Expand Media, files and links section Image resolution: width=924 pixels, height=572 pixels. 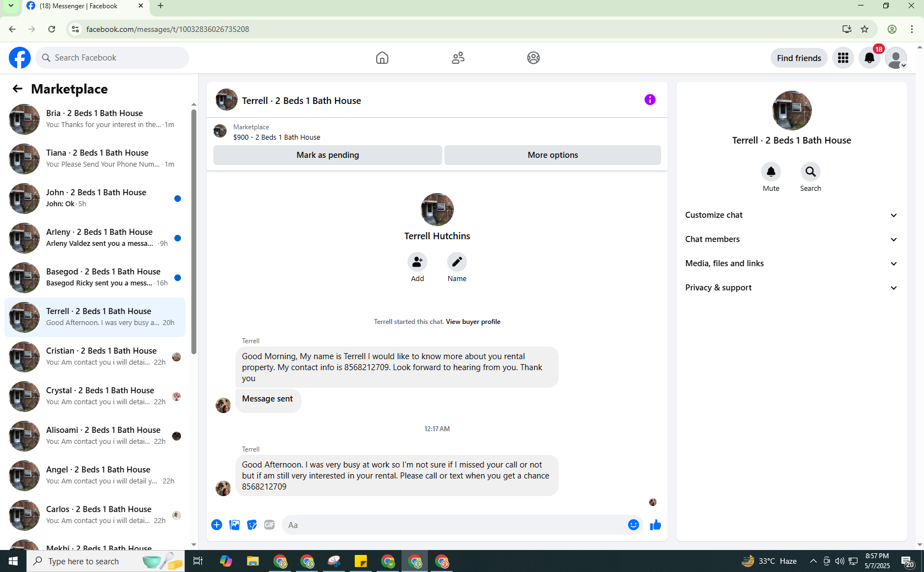click(791, 263)
